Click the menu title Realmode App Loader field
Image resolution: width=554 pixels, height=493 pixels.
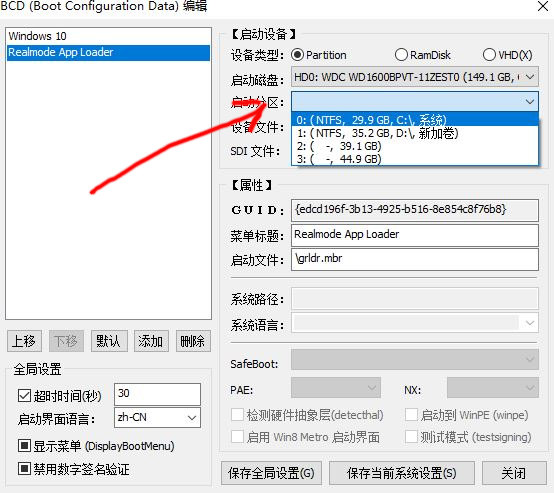[x=415, y=235]
